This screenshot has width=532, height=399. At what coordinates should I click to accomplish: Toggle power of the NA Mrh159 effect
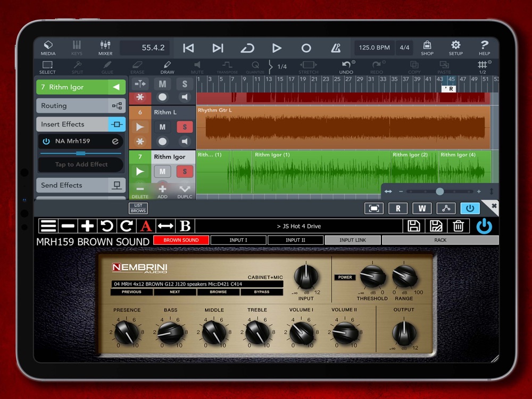(46, 141)
